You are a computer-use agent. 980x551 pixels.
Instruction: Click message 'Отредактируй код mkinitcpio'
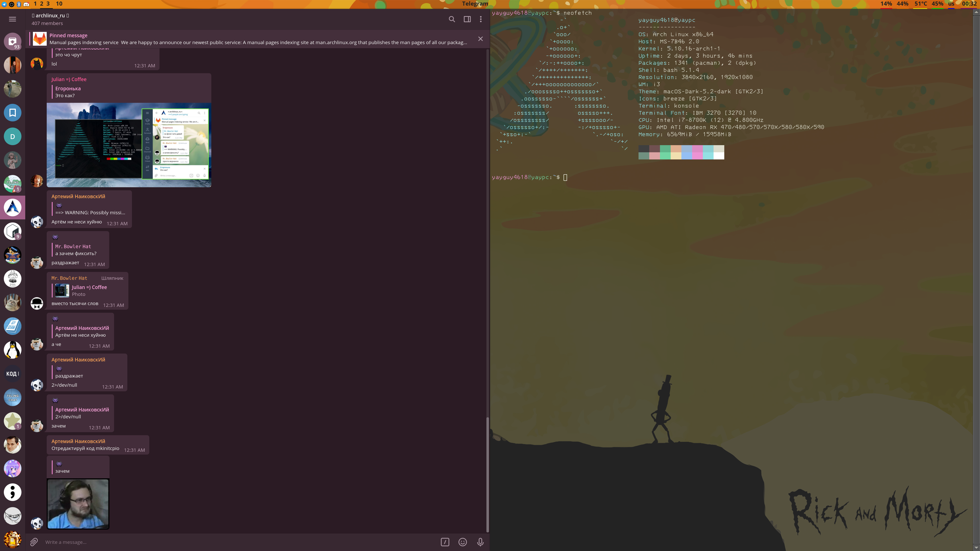(x=85, y=448)
